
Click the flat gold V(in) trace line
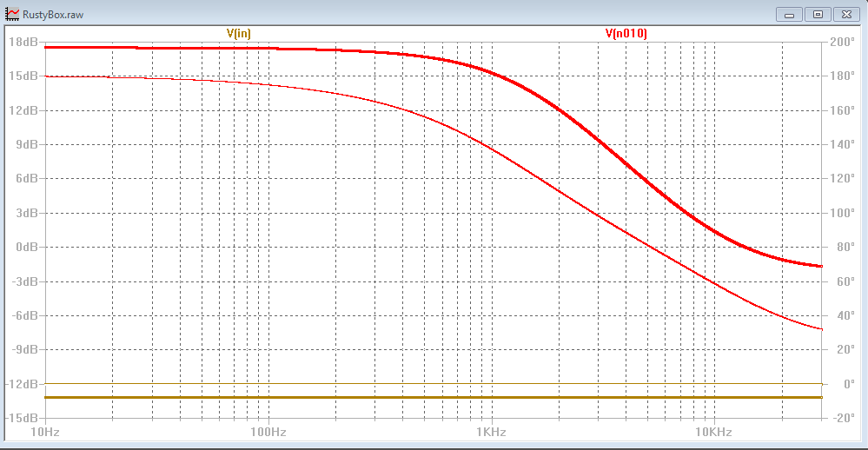(434, 397)
